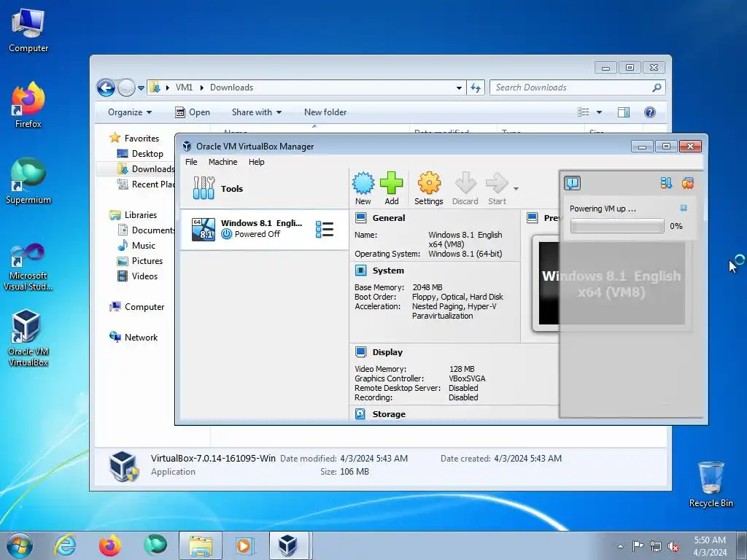Open address bar history dropdown in Explorer
Screen dimensions: 747x560
pyautogui.click(x=459, y=87)
